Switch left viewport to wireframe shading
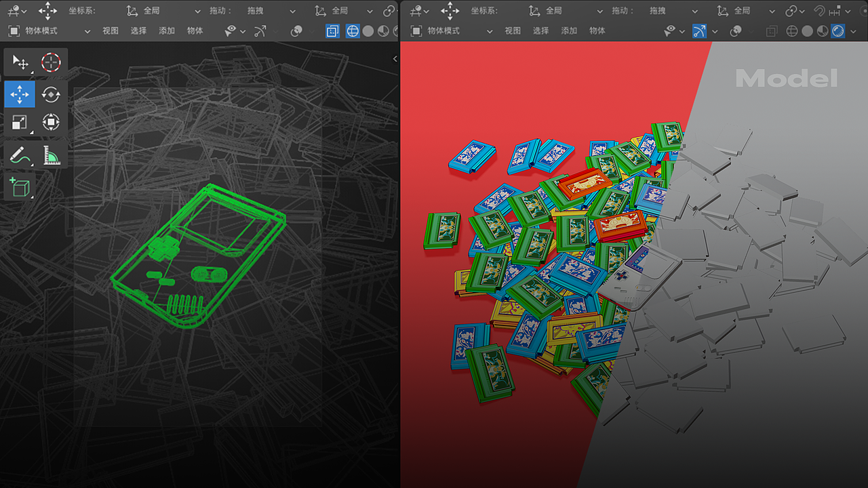 pyautogui.click(x=353, y=31)
